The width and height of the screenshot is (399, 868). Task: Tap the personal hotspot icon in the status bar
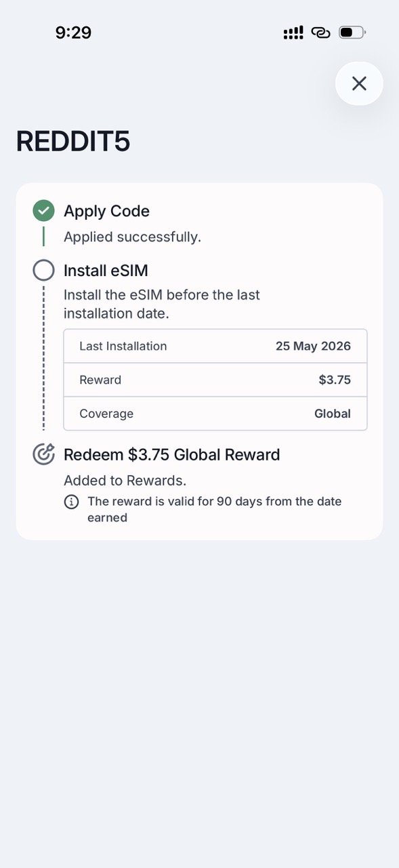point(320,32)
